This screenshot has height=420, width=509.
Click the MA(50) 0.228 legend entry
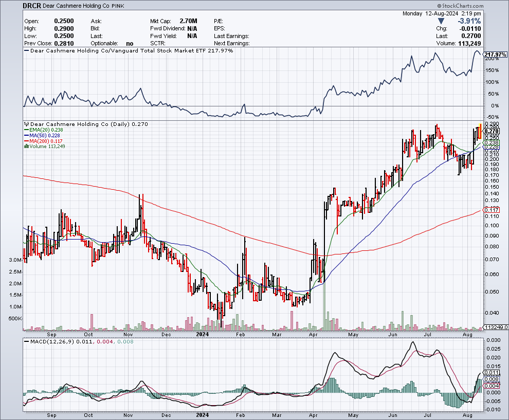click(42, 135)
